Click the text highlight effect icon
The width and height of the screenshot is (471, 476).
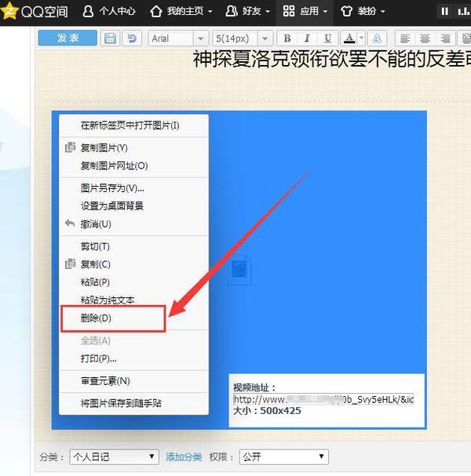coord(377,38)
